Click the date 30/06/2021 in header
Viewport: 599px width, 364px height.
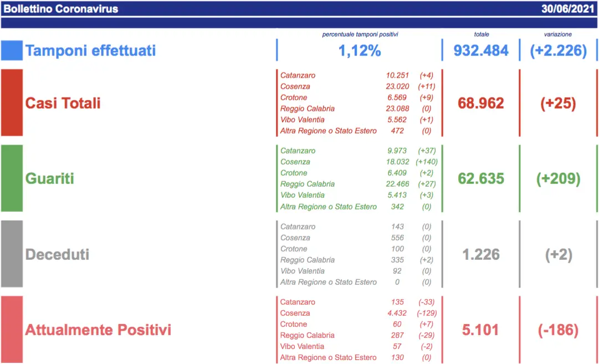(x=567, y=9)
